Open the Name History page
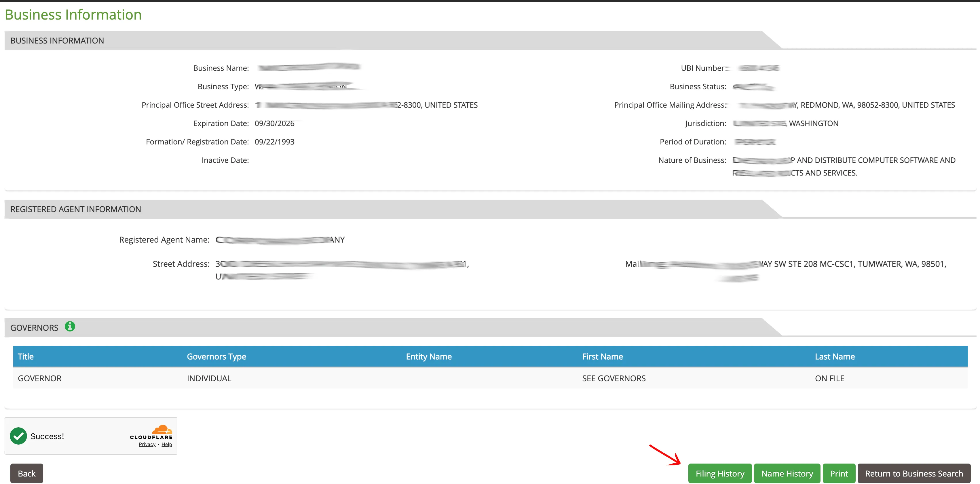 pos(787,473)
